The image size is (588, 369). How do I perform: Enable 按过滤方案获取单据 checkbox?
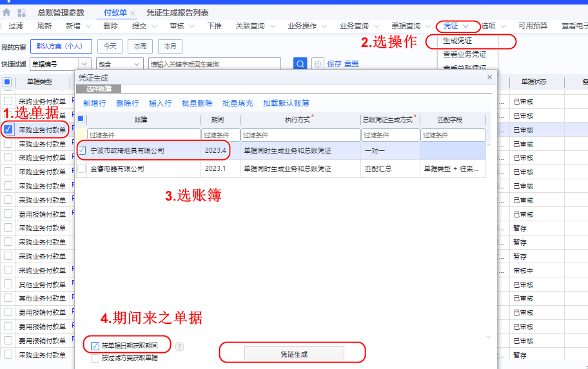tap(95, 358)
